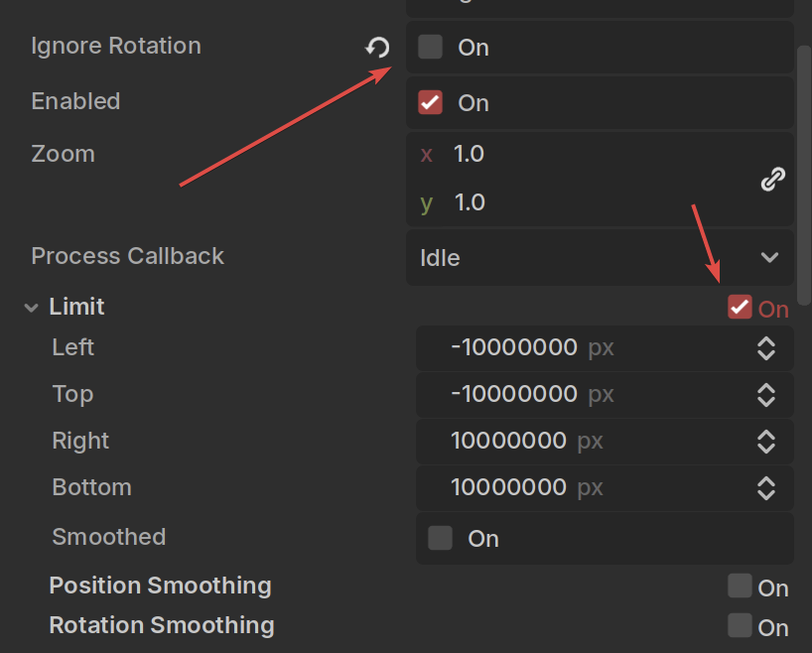Image resolution: width=812 pixels, height=653 pixels.
Task: Toggle the Zoom link ratio chain icon
Action: 772,179
